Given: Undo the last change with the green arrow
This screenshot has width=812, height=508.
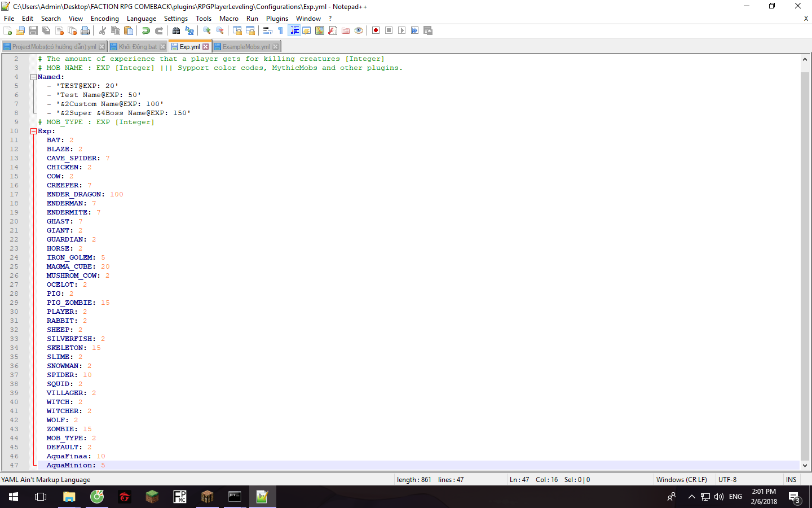Looking at the screenshot, I should pyautogui.click(x=146, y=30).
